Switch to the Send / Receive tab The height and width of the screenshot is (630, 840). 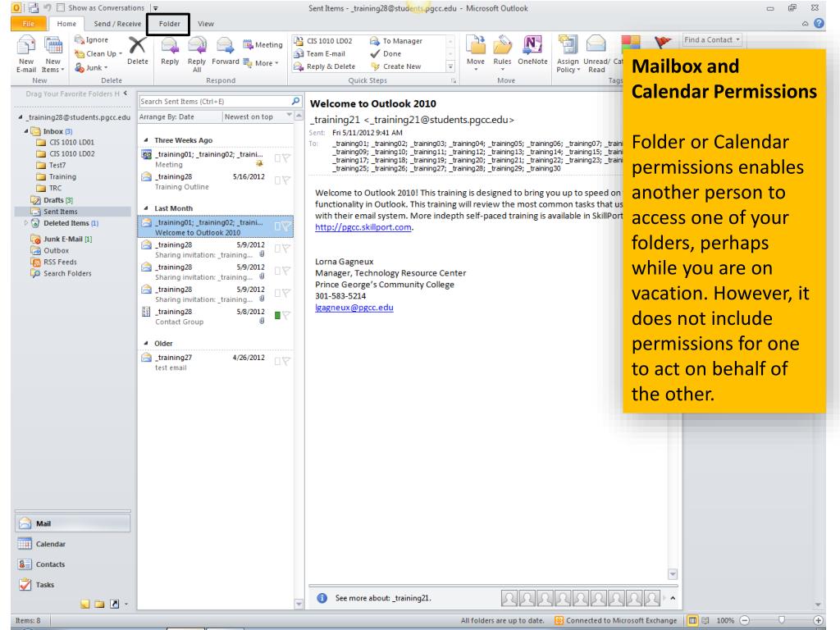click(117, 24)
